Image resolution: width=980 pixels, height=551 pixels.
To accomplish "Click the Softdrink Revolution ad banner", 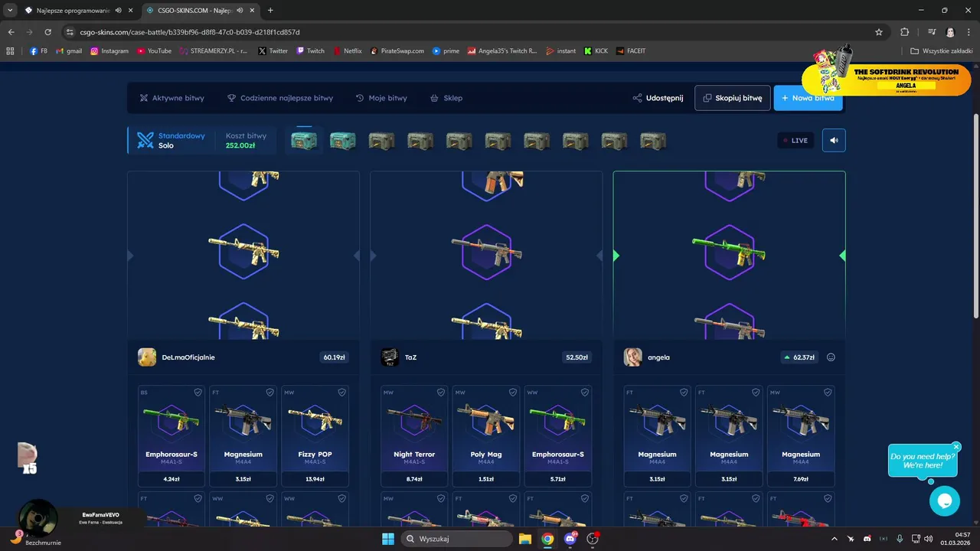I will [886, 80].
